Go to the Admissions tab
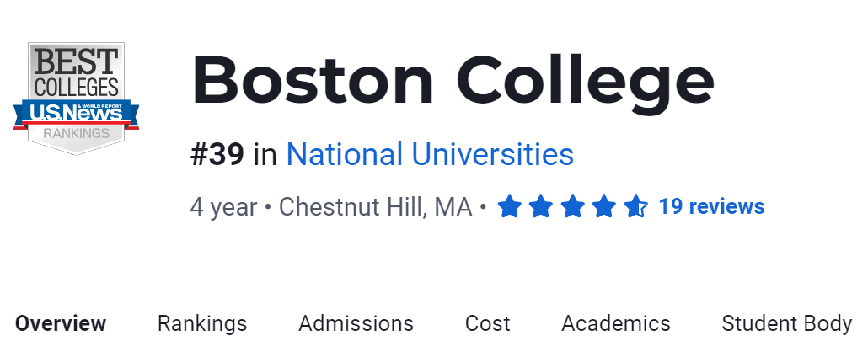Image resolution: width=868 pixels, height=357 pixels. tap(356, 323)
